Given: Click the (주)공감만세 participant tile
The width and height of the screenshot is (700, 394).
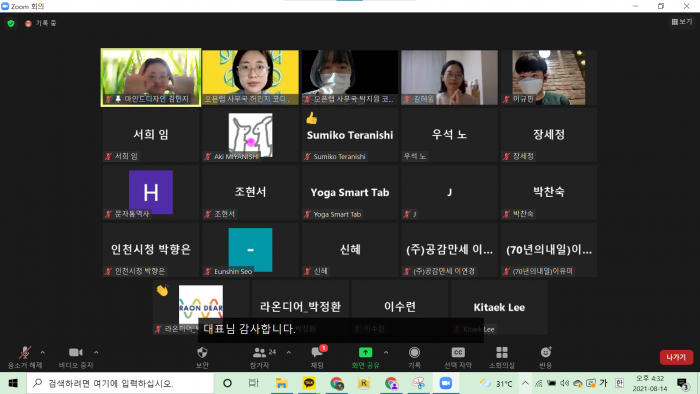Looking at the screenshot, I should [x=449, y=249].
